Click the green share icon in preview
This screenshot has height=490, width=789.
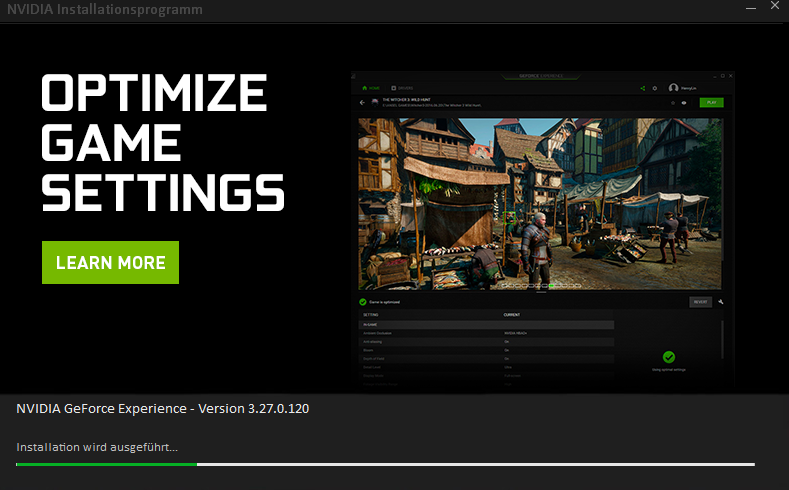(x=643, y=88)
